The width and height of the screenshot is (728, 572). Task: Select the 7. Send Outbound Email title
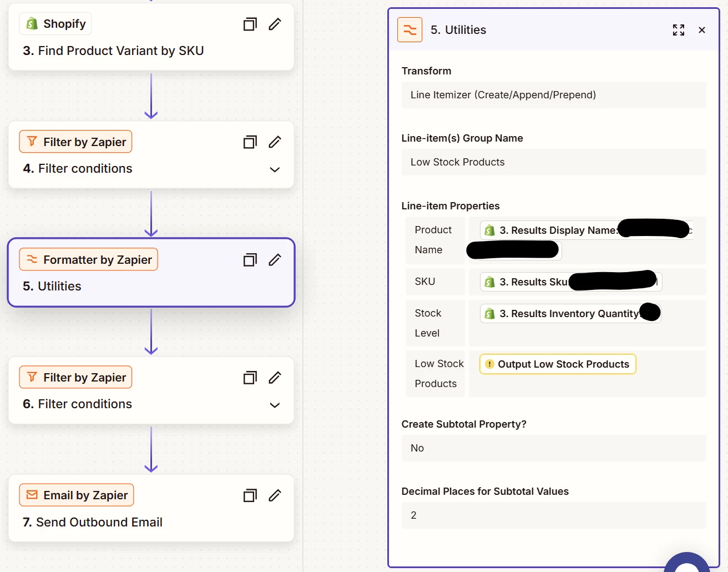[x=93, y=522]
